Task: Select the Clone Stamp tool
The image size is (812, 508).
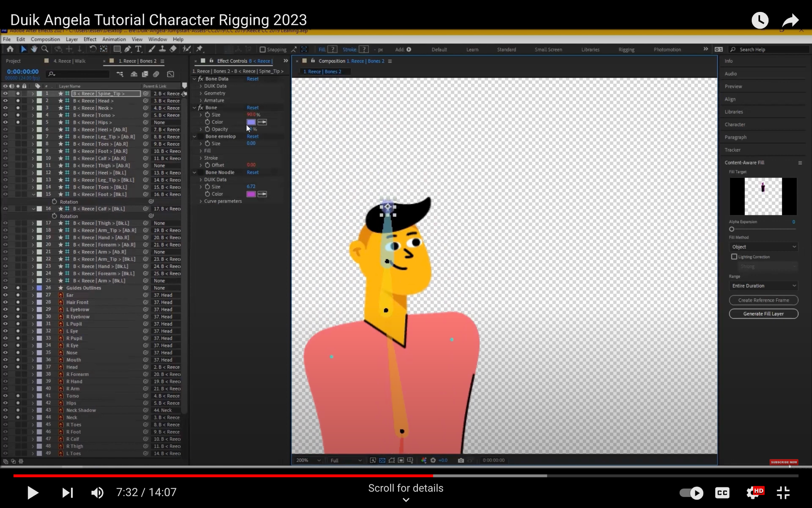Action: pyautogui.click(x=162, y=49)
